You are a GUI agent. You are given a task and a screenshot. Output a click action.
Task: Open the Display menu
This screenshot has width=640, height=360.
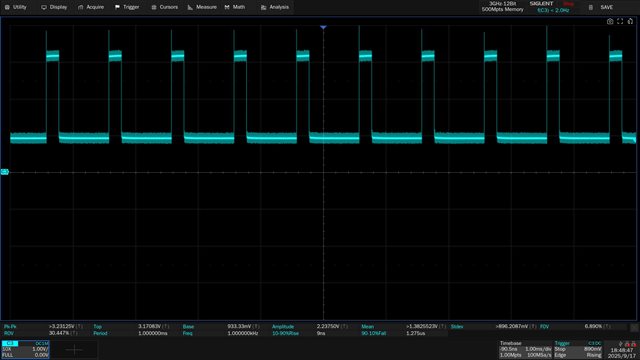click(x=54, y=7)
